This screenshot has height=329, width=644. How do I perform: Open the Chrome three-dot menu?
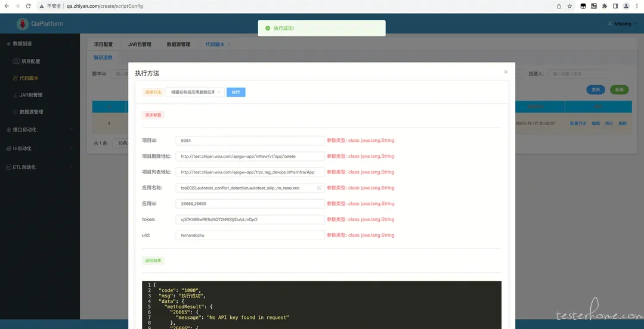coord(637,6)
